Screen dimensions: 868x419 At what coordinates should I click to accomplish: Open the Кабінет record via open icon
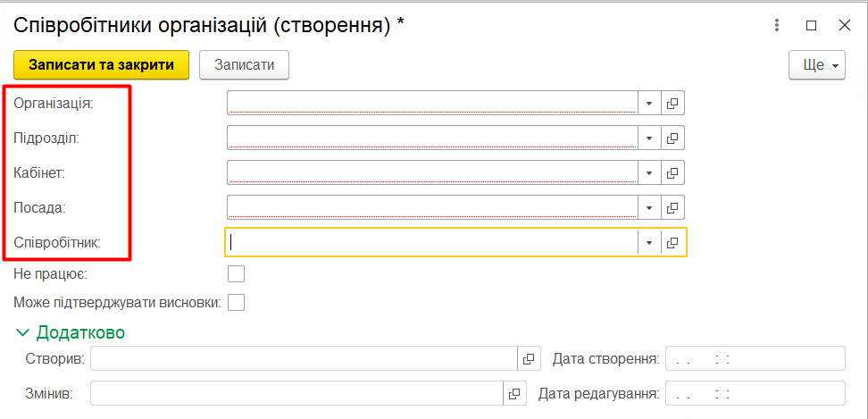[672, 172]
